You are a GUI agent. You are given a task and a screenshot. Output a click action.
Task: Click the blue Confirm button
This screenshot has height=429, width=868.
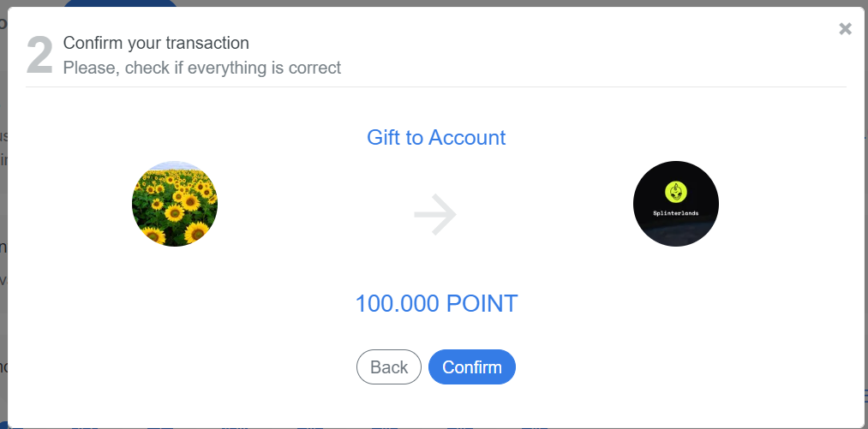point(471,367)
